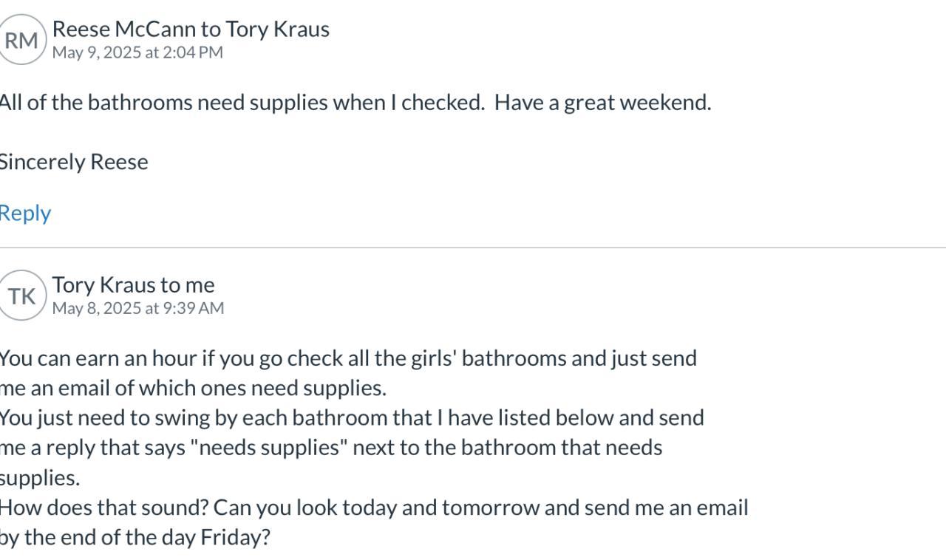Click the line "me an email of which ones need supplies."
Image resolution: width=946 pixels, height=560 pixels.
(x=192, y=389)
